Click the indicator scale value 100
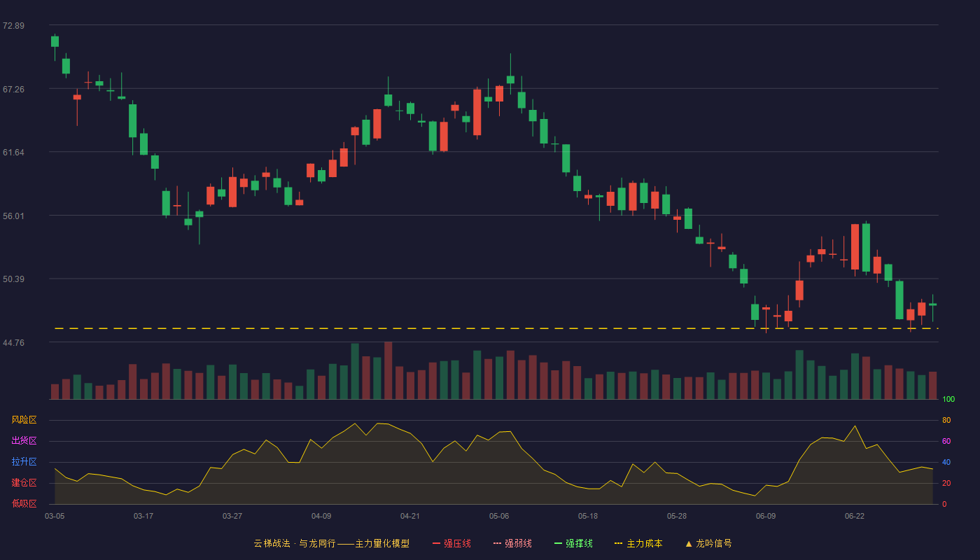980x560 pixels. [948, 400]
